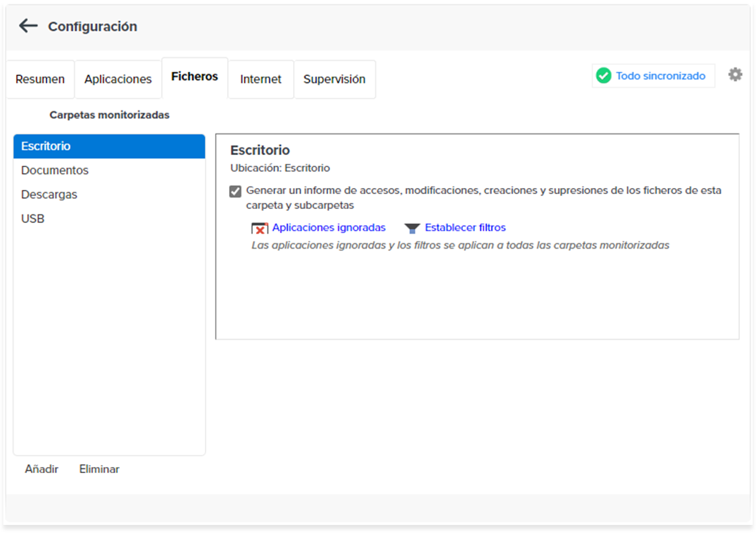Viewport: 756px width, 533px height.
Task: Select the USB folder entry
Action: tap(109, 218)
